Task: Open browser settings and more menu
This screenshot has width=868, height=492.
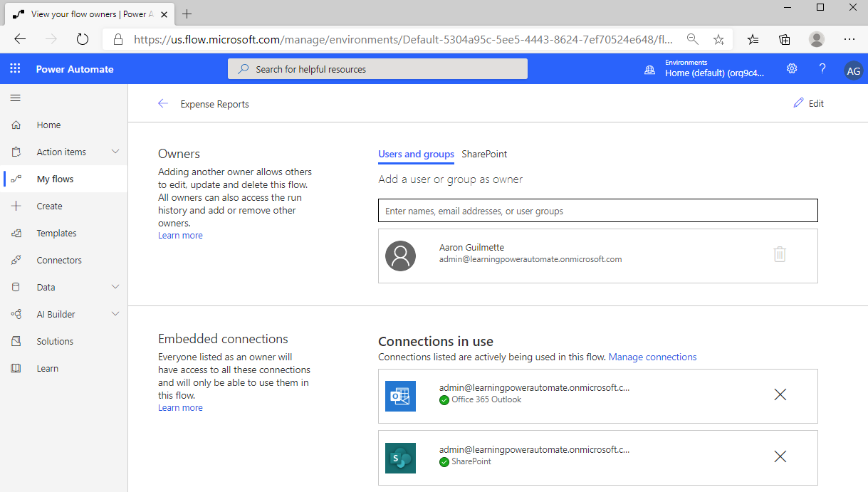Action: [849, 40]
